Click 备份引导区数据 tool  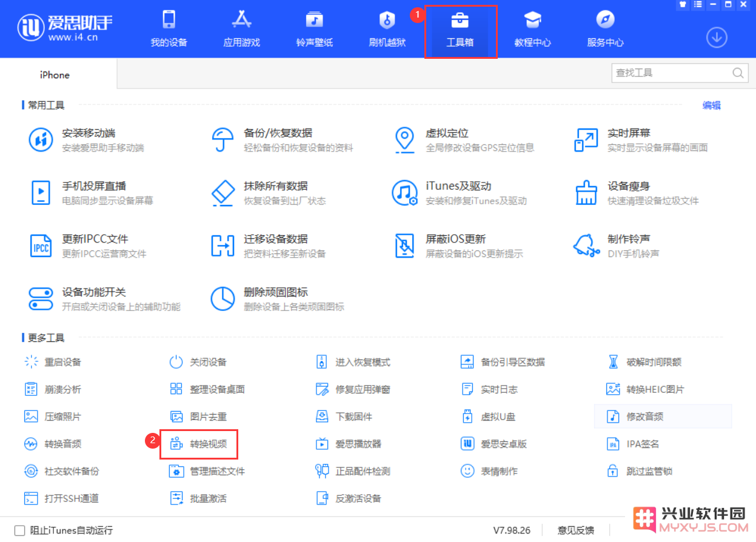coord(503,362)
